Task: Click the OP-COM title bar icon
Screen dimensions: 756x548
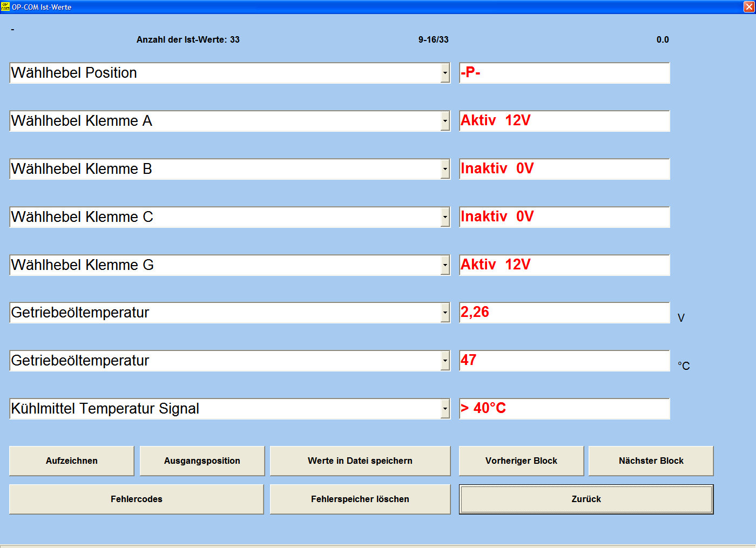Action: [5, 6]
